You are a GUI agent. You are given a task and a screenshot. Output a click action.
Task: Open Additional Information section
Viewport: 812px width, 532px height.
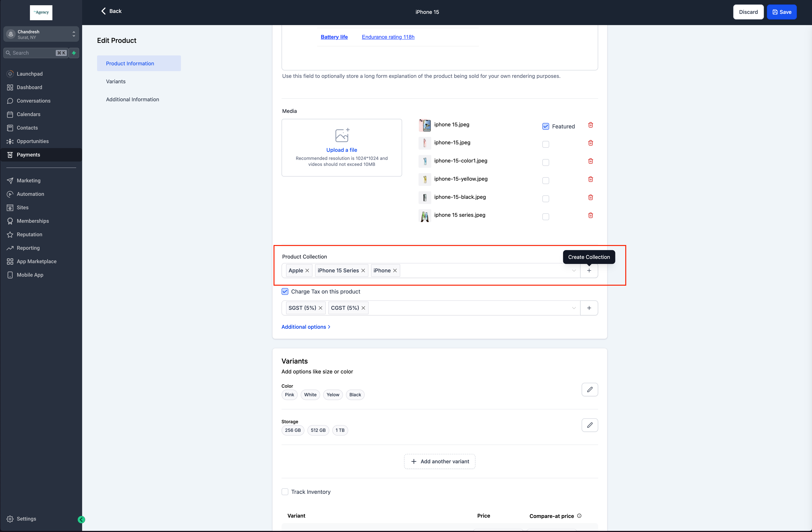(132, 99)
